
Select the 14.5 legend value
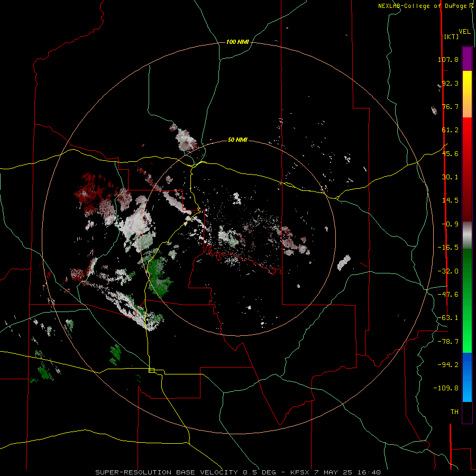pos(450,200)
